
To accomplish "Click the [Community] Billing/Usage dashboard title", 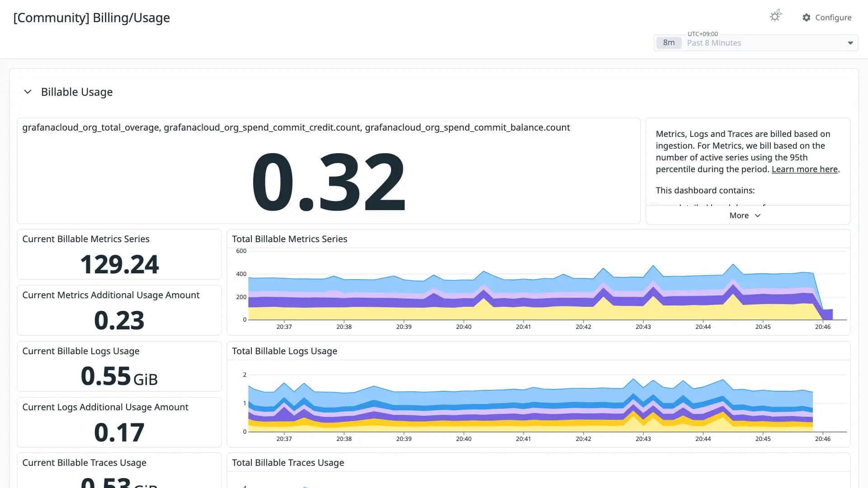I will click(x=92, y=18).
